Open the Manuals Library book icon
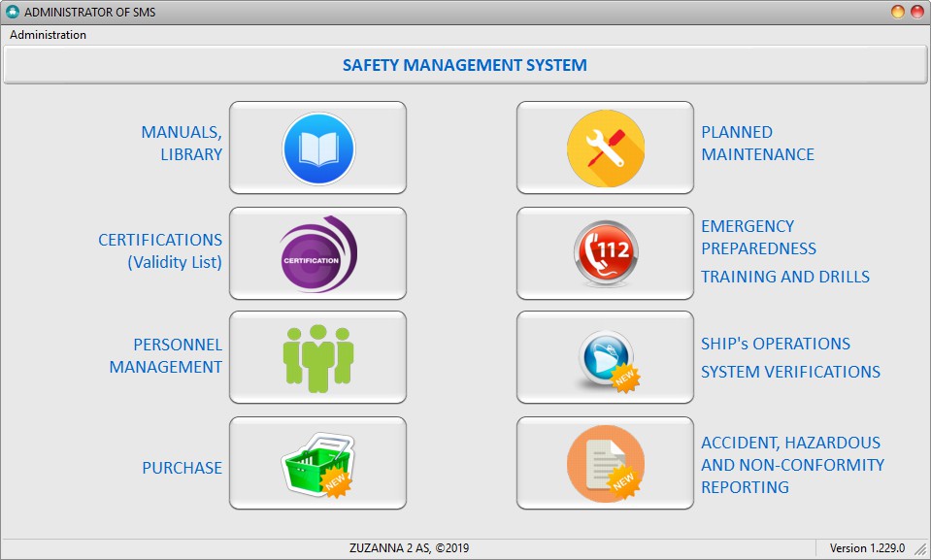The height and width of the screenshot is (560, 931). (x=318, y=148)
